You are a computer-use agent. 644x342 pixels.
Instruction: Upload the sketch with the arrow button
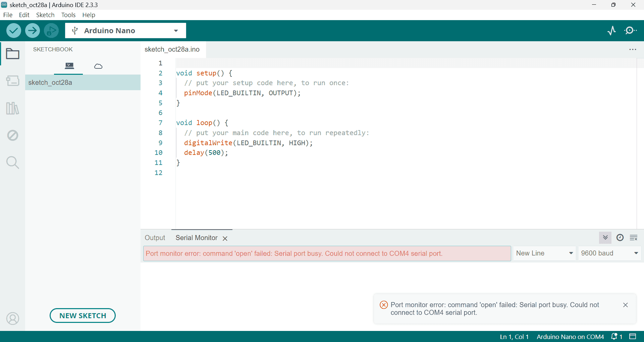(x=33, y=31)
